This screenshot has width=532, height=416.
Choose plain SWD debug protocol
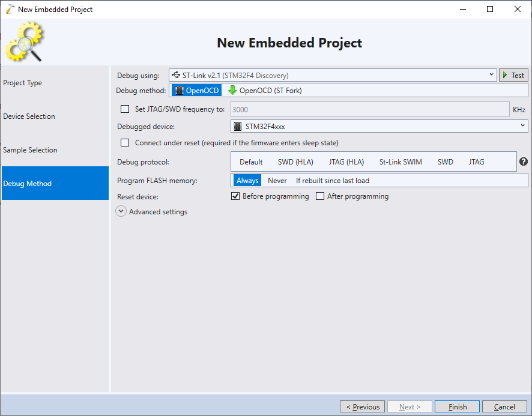445,162
